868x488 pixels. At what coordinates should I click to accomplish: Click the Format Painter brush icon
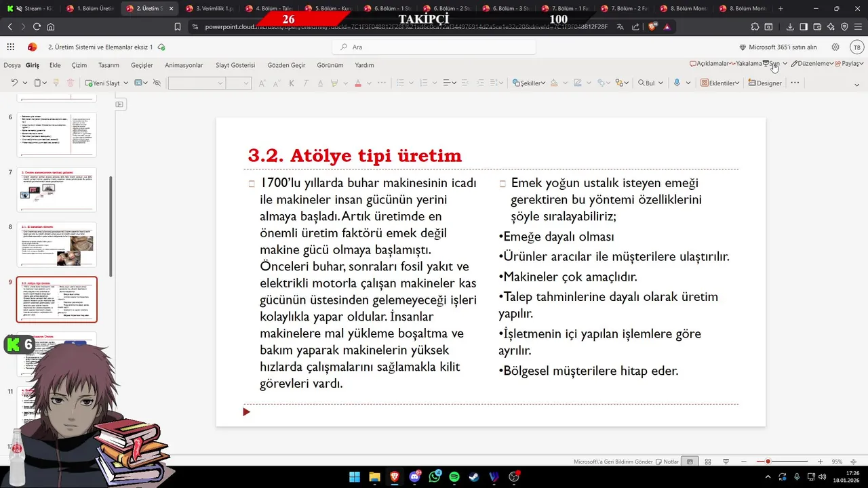(x=56, y=83)
